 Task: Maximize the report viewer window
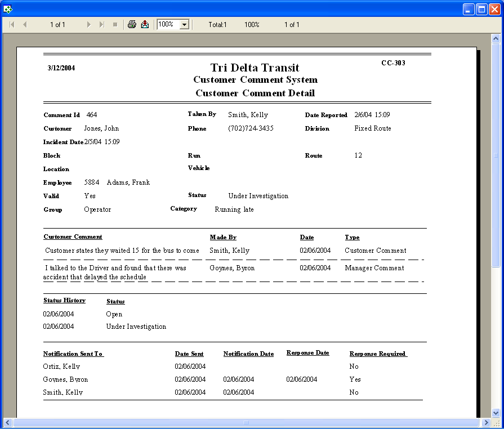click(481, 9)
